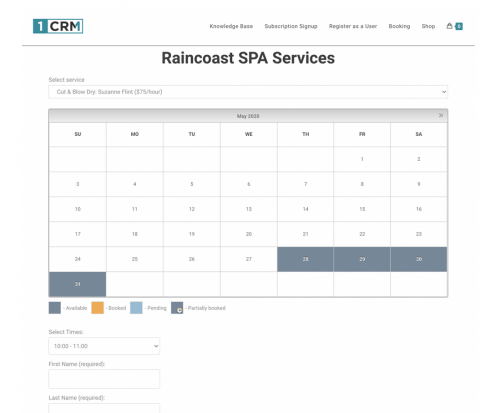
Task: Click date 5 in the calendar
Action: click(x=192, y=184)
